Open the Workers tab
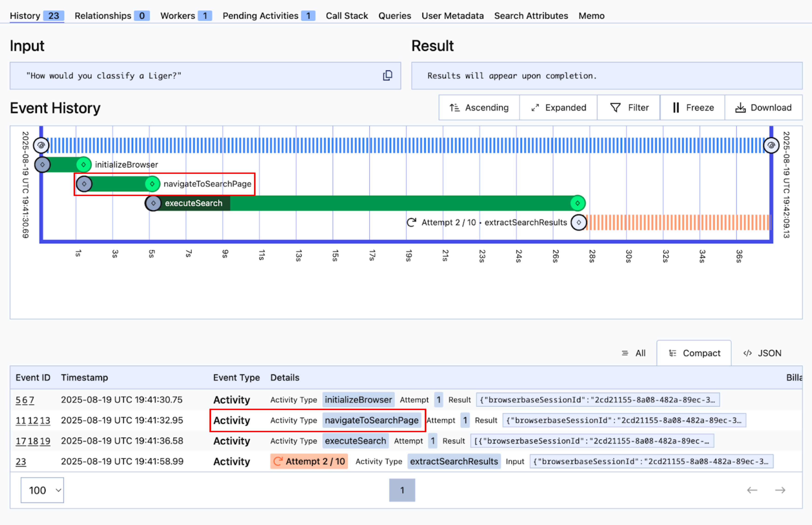 [x=186, y=16]
